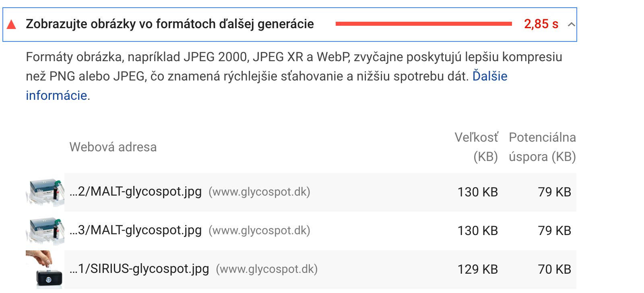Open the …3/MALT-glycospot.jpg URL

[136, 230]
